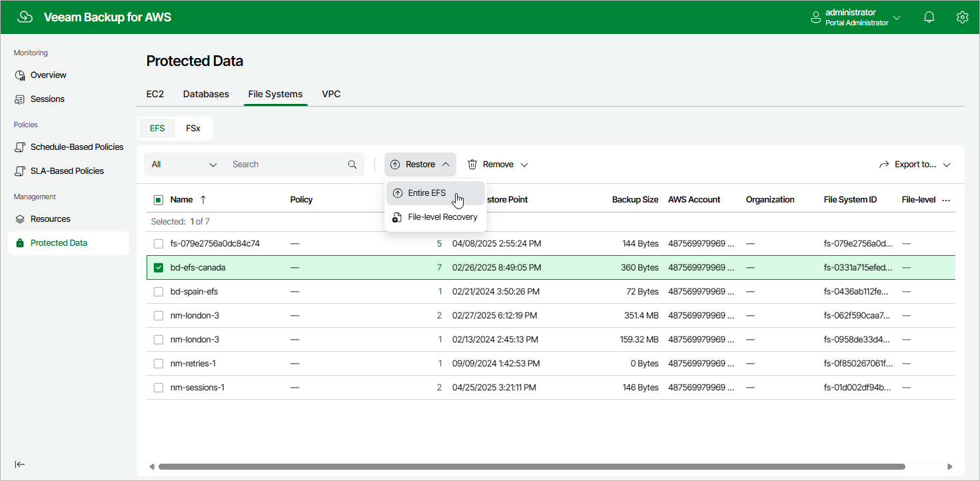The image size is (980, 481).
Task: Click the Restore up-arrow icon
Action: click(x=395, y=165)
